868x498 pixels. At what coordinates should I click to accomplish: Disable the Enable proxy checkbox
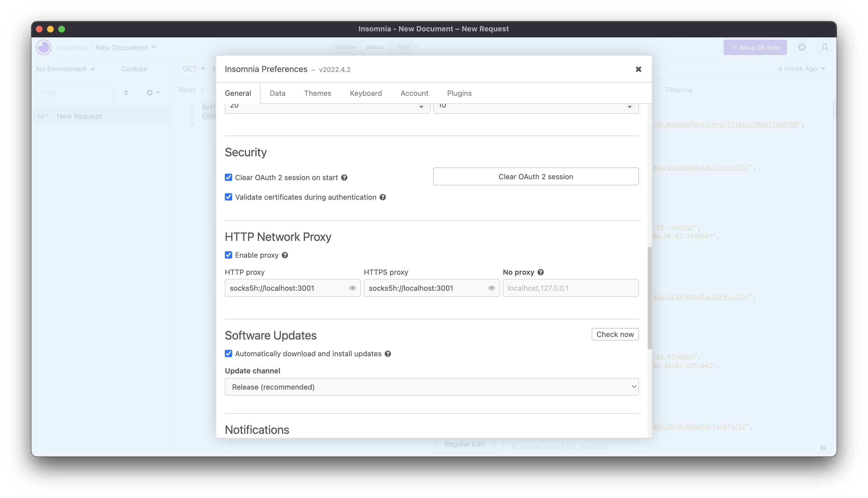click(228, 255)
